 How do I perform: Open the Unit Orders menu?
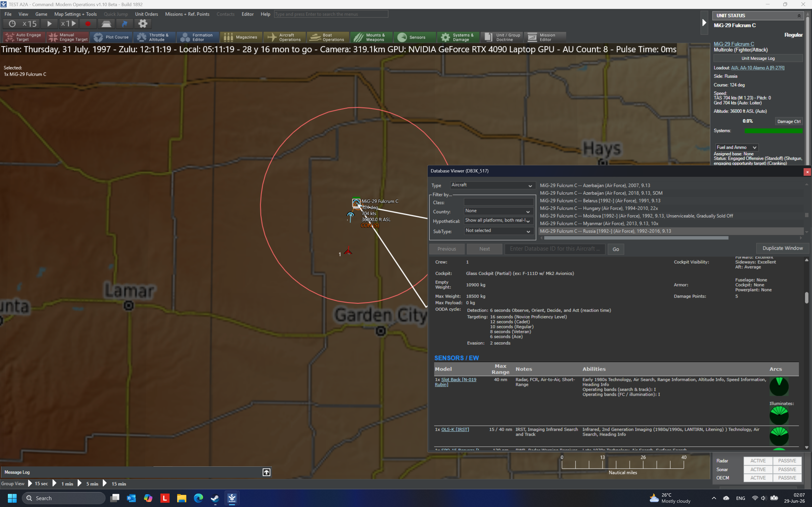[146, 14]
